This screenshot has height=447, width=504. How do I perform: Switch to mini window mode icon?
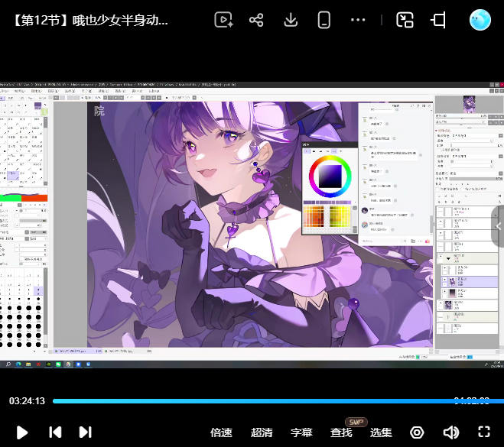(405, 20)
